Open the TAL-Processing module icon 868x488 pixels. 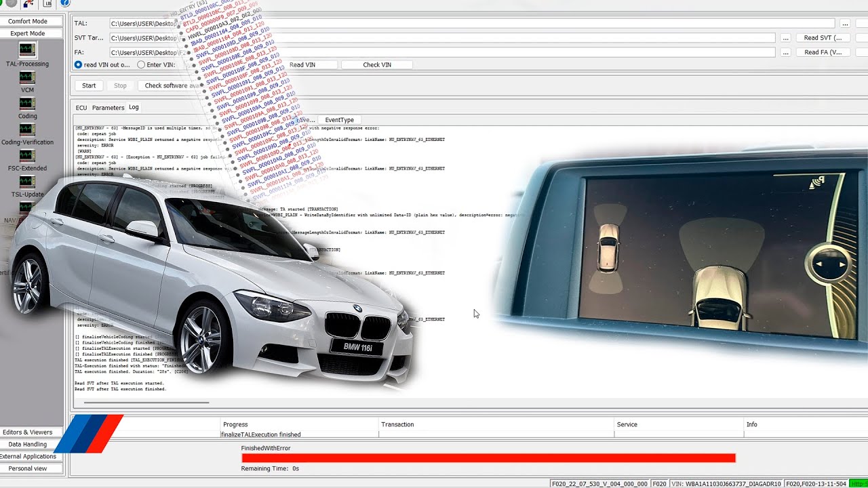[x=27, y=49]
